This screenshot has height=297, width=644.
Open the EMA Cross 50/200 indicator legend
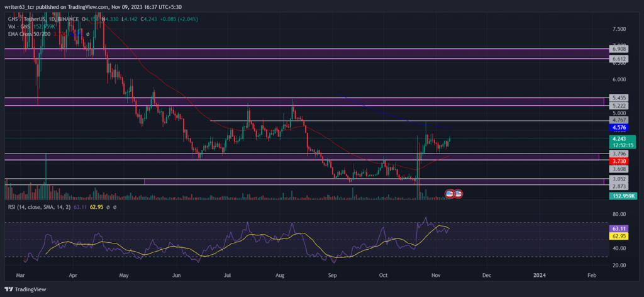tap(29, 34)
